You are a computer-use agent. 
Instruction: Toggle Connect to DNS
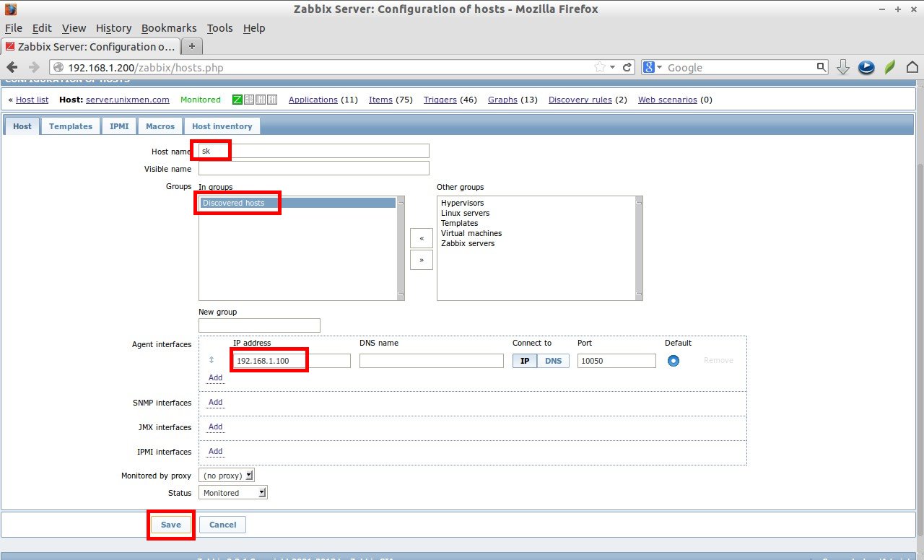554,361
